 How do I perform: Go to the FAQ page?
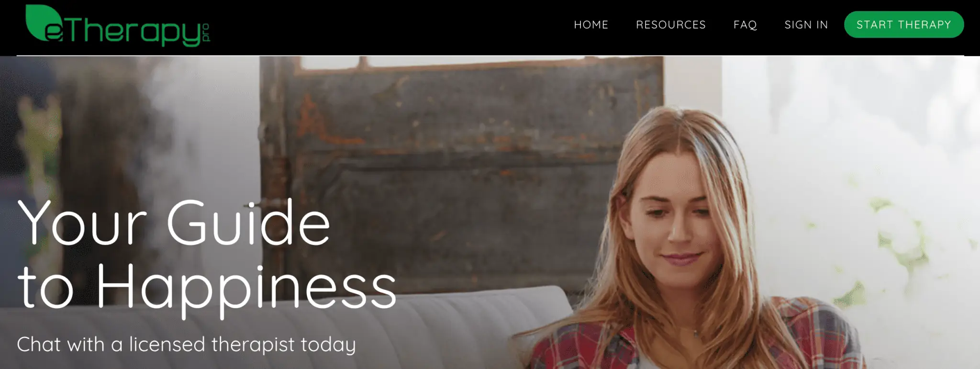click(745, 25)
